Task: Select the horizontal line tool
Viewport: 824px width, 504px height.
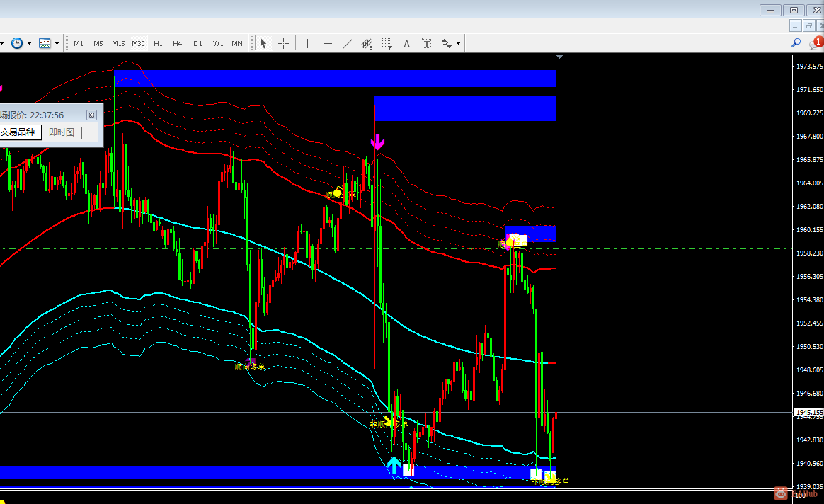Action: click(327, 44)
